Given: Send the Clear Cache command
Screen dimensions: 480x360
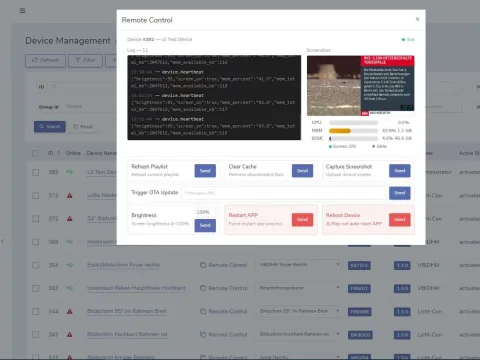Looking at the screenshot, I should point(302,171).
